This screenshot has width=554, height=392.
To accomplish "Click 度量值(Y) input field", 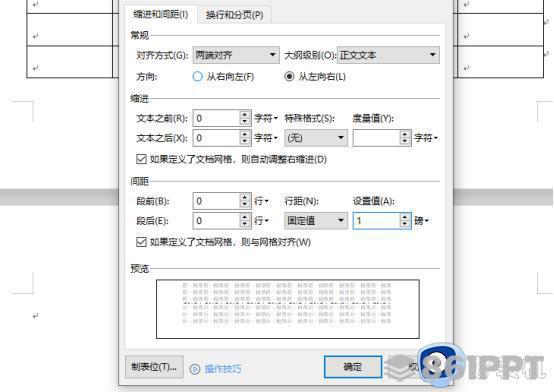I will pos(376,138).
